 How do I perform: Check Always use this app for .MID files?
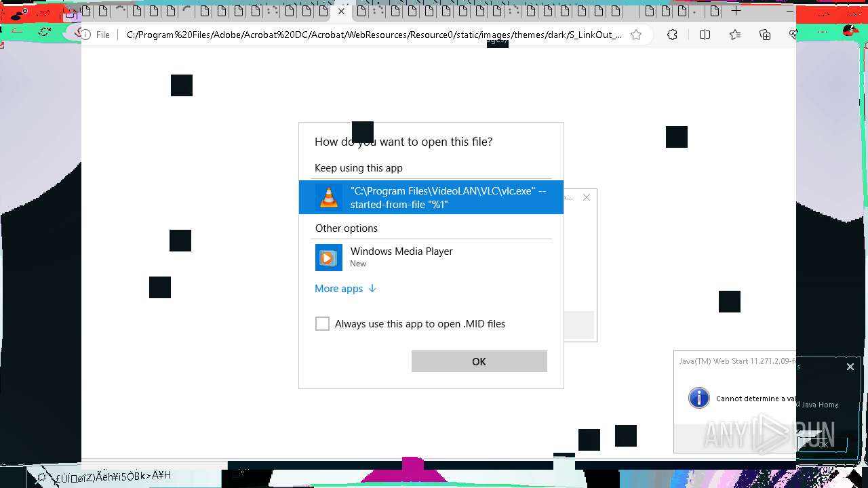[322, 324]
